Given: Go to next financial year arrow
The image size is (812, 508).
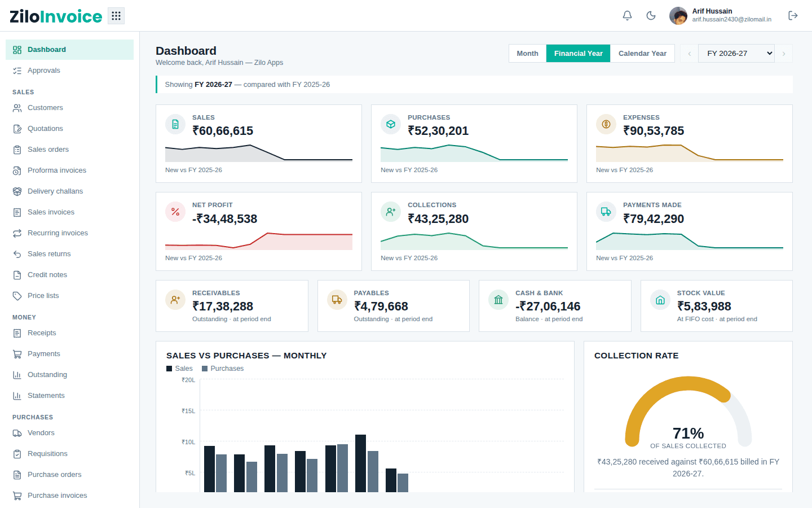Looking at the screenshot, I should [x=784, y=53].
